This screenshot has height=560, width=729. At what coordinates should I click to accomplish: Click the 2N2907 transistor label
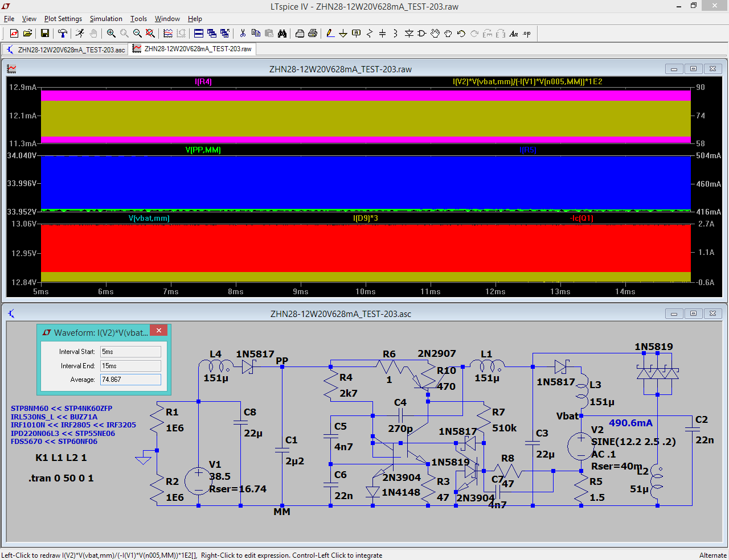[437, 353]
